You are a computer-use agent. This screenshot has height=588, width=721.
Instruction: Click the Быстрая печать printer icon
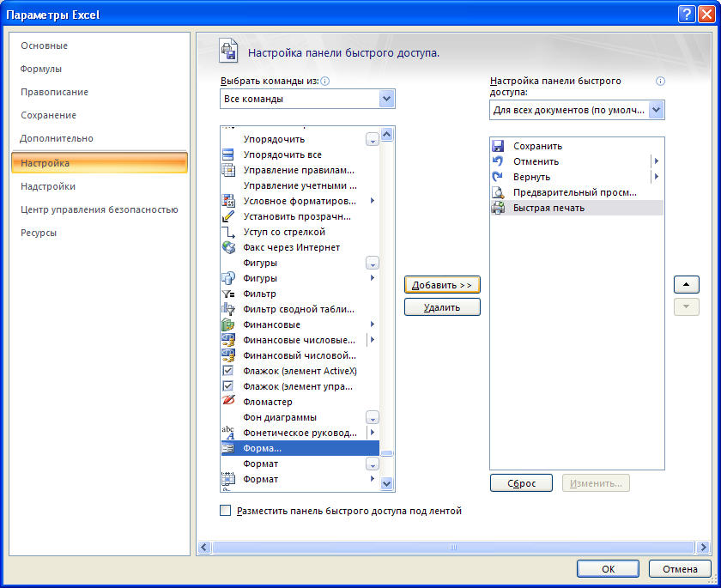pyautogui.click(x=498, y=208)
